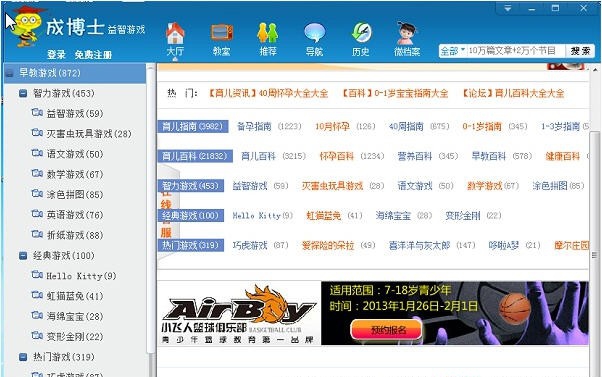
Task: Open the 10月怀孕 link
Action: point(332,126)
